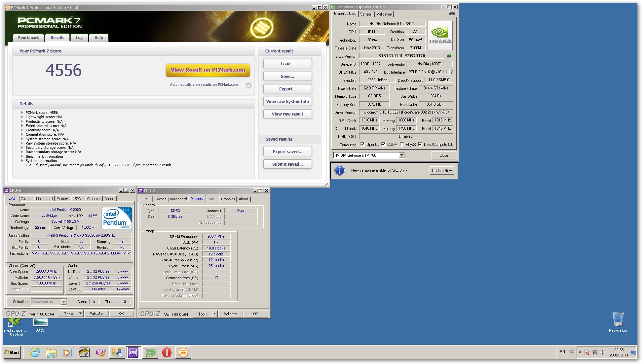642x364 pixels.
Task: Switch to the CPU-Z taskbar button
Action: (x=133, y=352)
